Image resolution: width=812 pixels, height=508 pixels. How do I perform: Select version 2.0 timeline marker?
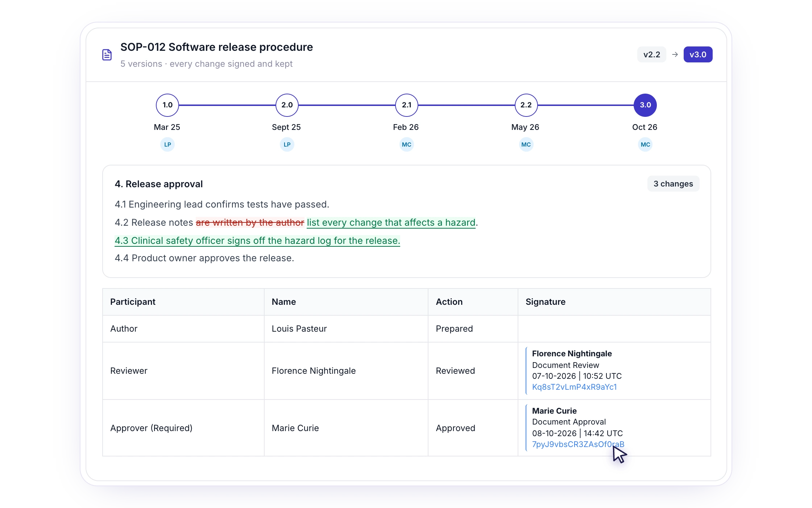(x=287, y=105)
